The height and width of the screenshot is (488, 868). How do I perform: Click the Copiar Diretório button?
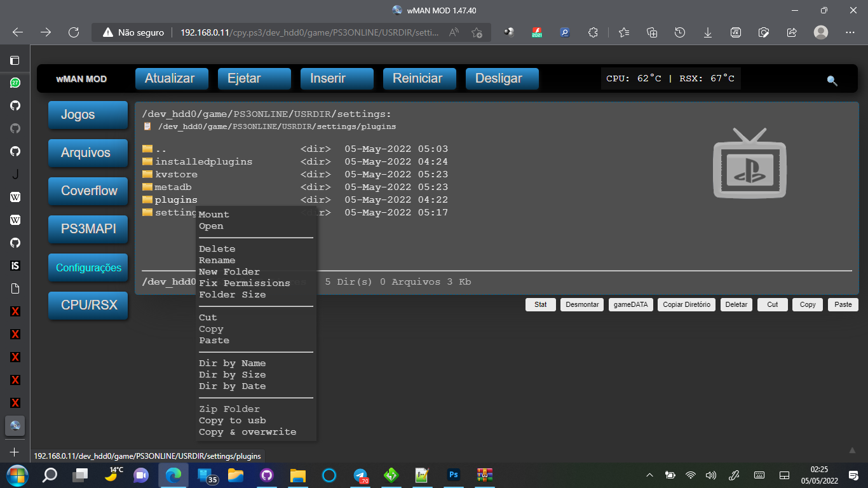click(686, 304)
